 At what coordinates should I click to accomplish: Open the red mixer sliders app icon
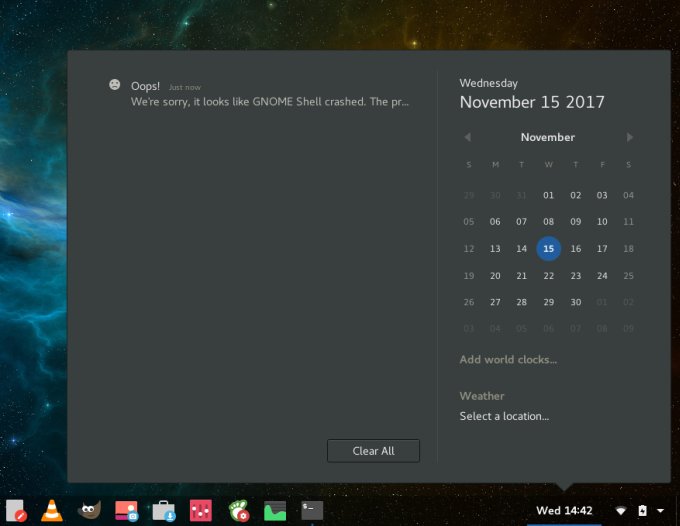pyautogui.click(x=201, y=510)
